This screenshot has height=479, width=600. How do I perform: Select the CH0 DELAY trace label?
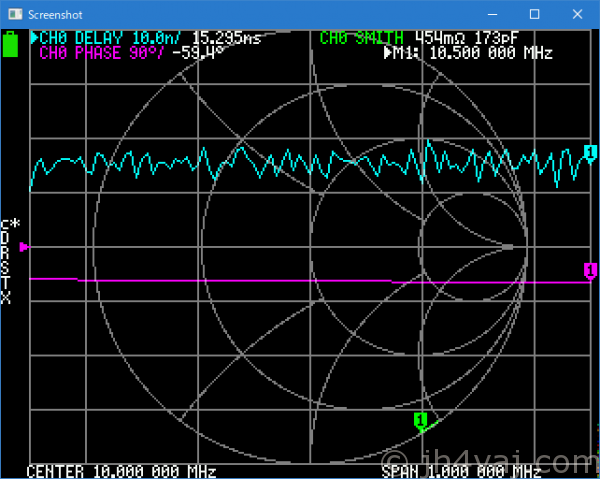click(x=82, y=38)
